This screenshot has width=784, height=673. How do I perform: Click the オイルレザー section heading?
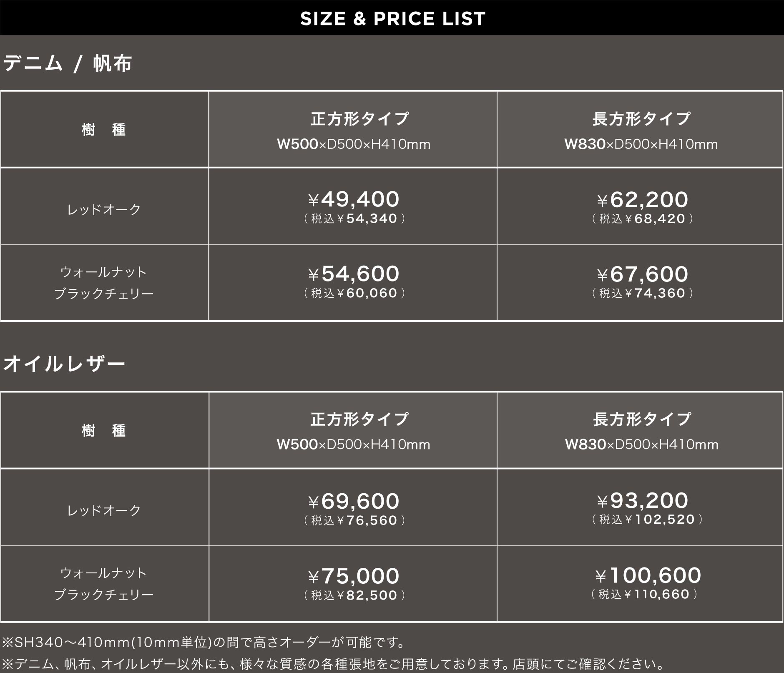[64, 364]
